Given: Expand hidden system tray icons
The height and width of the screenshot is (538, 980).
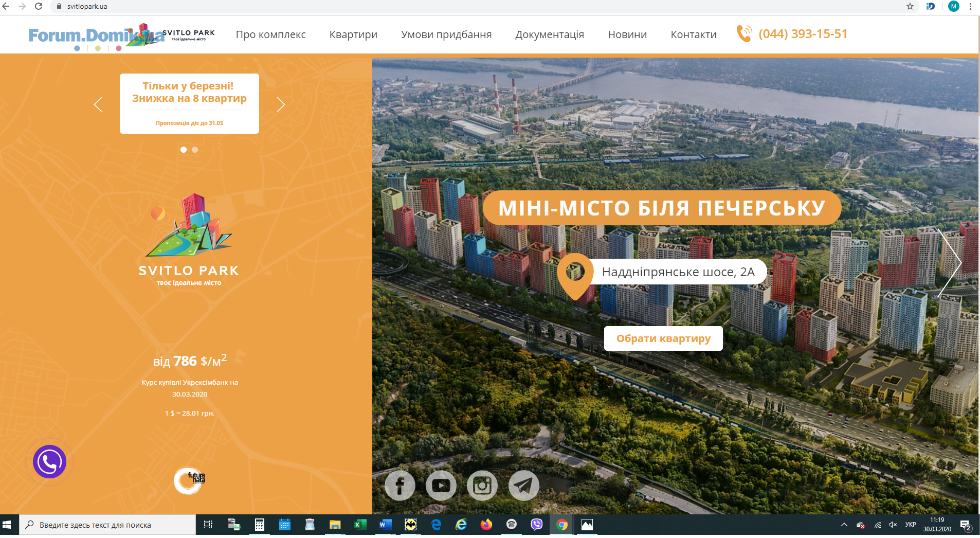Looking at the screenshot, I should click(844, 525).
